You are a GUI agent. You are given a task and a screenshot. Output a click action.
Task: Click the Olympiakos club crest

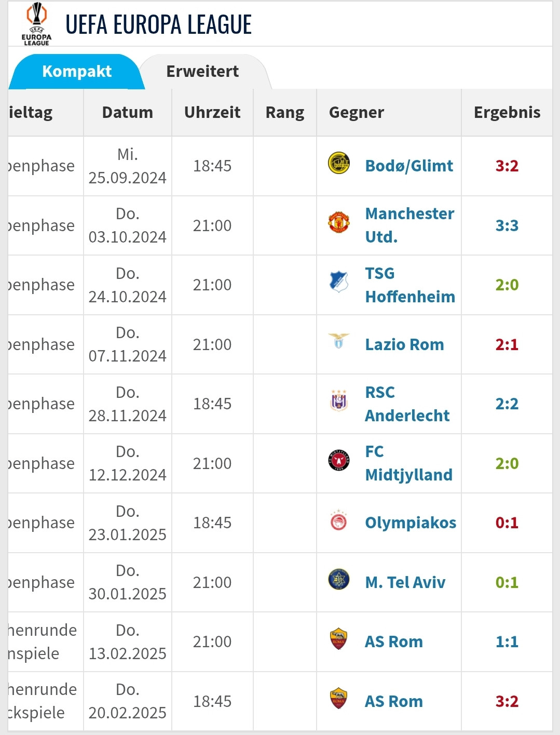(339, 520)
